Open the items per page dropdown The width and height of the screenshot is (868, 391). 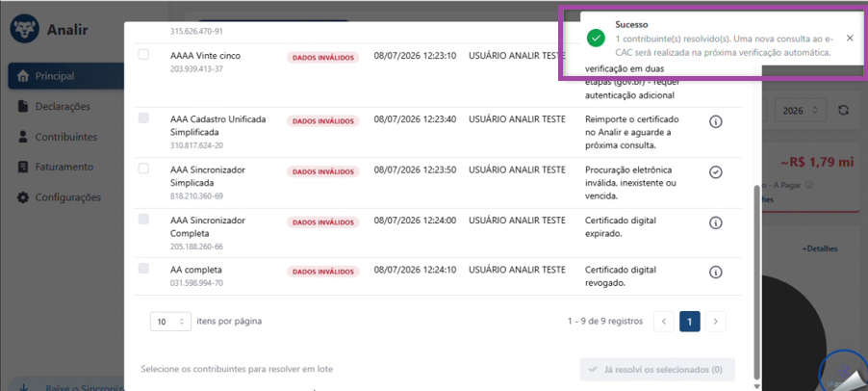coord(170,322)
